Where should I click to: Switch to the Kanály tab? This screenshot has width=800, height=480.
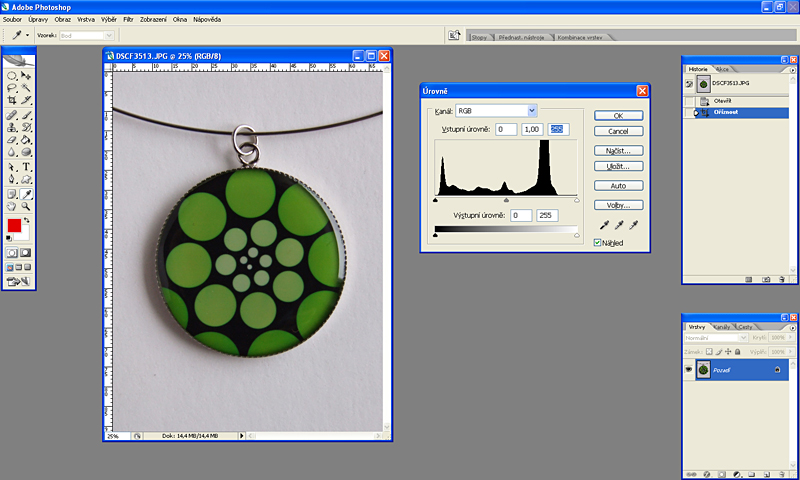pyautogui.click(x=722, y=327)
